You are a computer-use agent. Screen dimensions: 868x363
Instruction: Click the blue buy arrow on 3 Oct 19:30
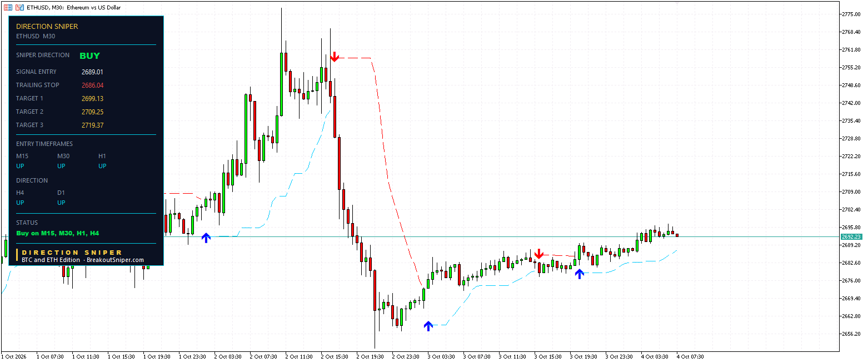click(x=580, y=273)
